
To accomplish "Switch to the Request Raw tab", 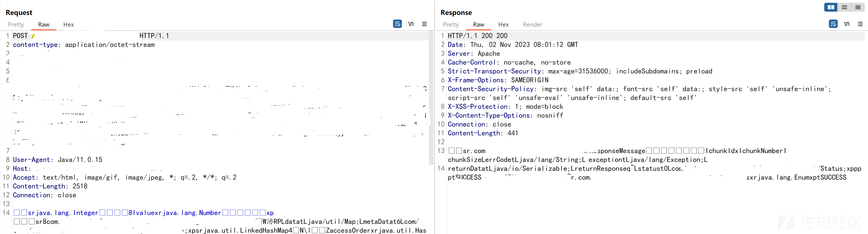I will pyautogui.click(x=44, y=25).
